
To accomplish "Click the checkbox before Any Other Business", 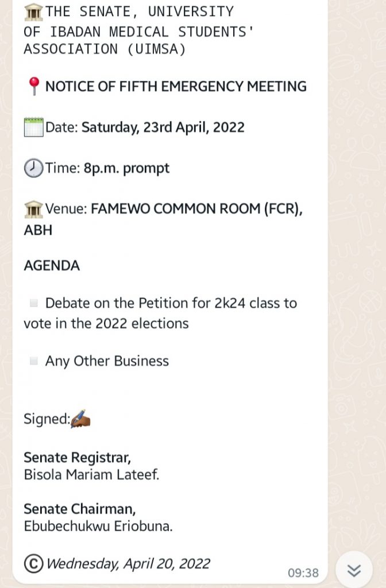I will 34,361.
